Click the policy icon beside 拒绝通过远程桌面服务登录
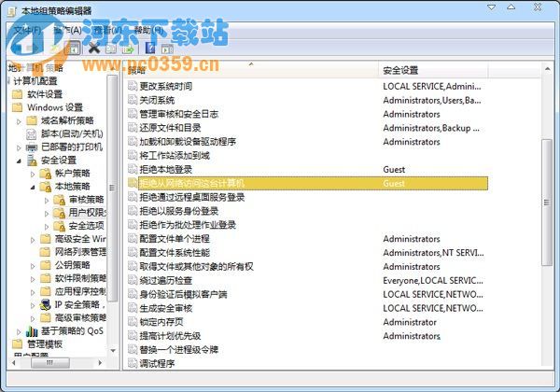 click(133, 197)
